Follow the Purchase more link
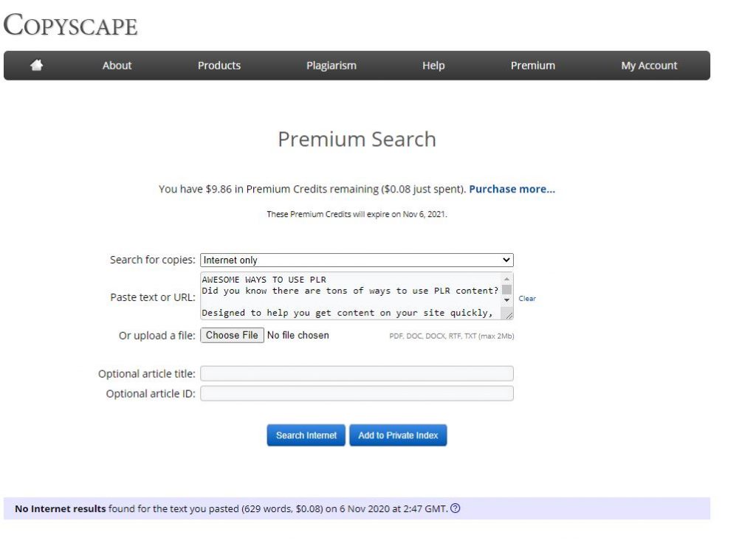The width and height of the screenshot is (756, 546). (x=512, y=189)
